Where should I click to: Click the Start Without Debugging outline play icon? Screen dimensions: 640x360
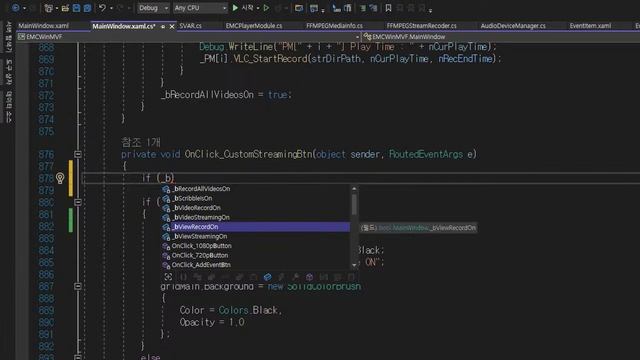(266, 8)
